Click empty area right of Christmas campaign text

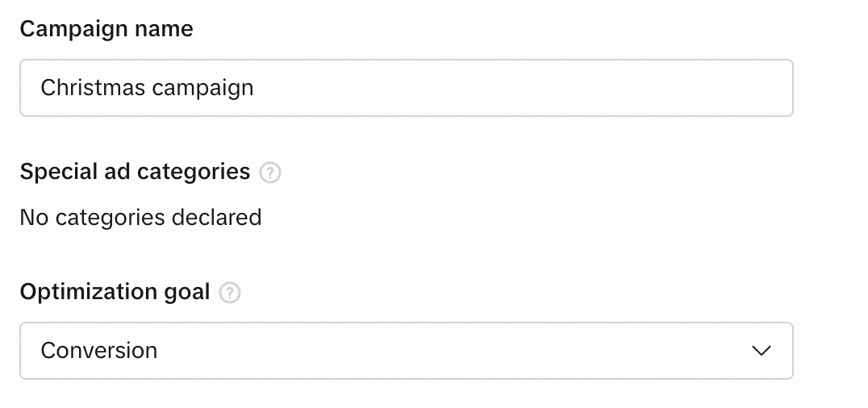click(524, 87)
